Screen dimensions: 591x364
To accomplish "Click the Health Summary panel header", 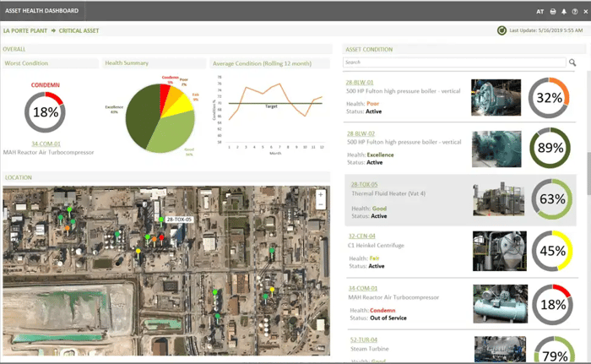I will [154, 63].
